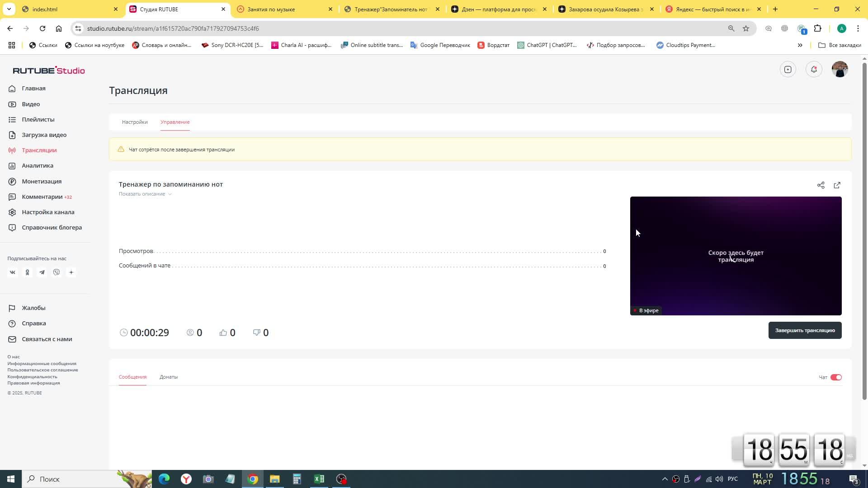Enable chat notifications toggle
This screenshot has width=868, height=488.
[836, 376]
